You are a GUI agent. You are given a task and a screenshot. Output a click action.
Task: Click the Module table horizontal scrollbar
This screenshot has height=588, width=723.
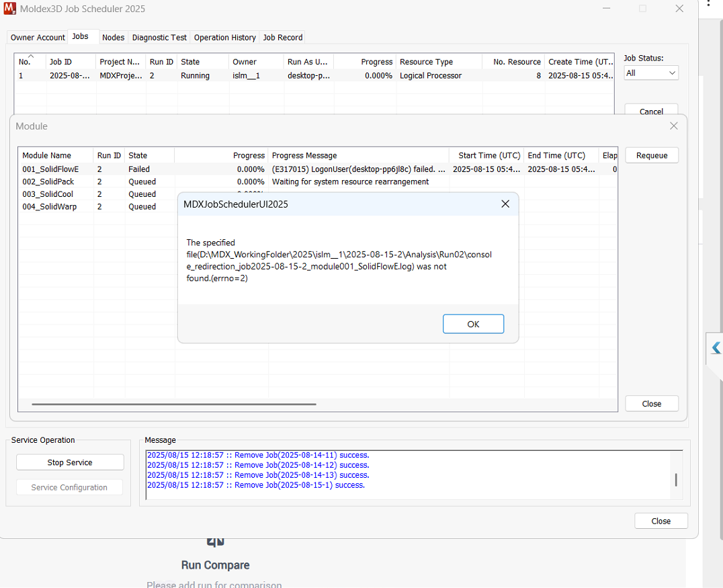point(174,404)
